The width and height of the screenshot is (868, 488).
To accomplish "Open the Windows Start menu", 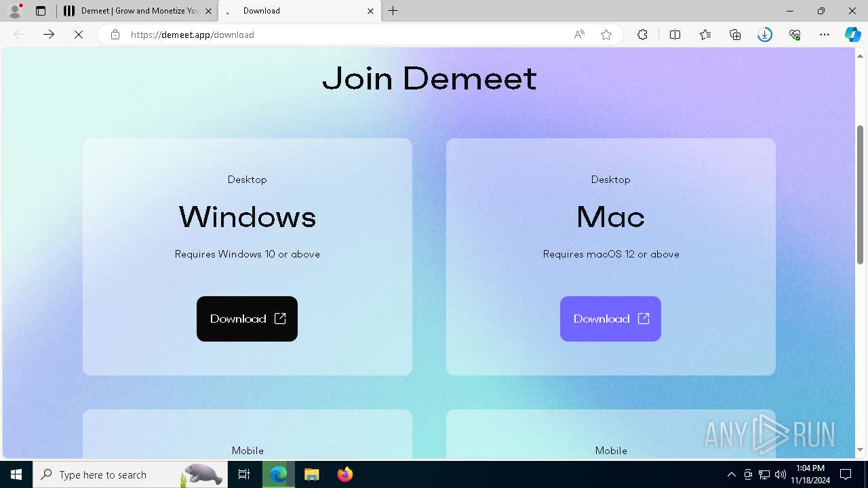I will 16,474.
